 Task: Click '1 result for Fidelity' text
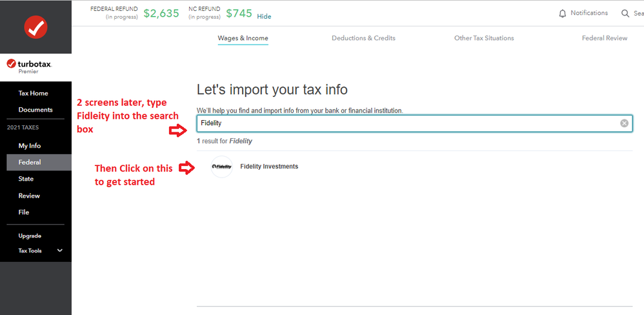point(225,141)
